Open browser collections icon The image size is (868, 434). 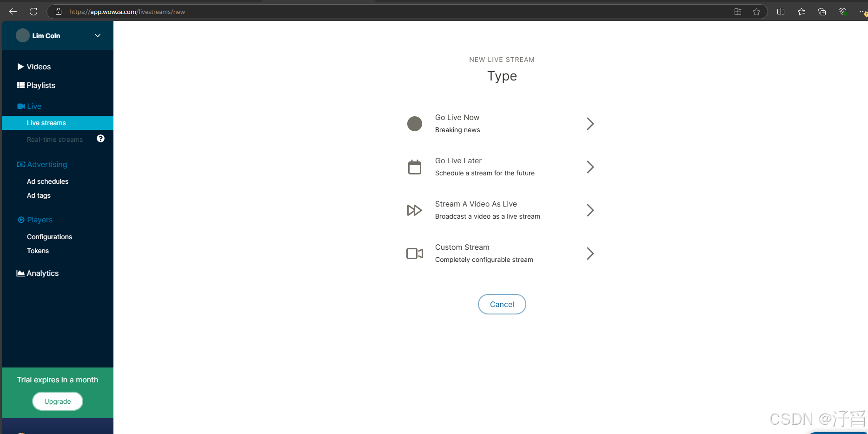(x=822, y=12)
